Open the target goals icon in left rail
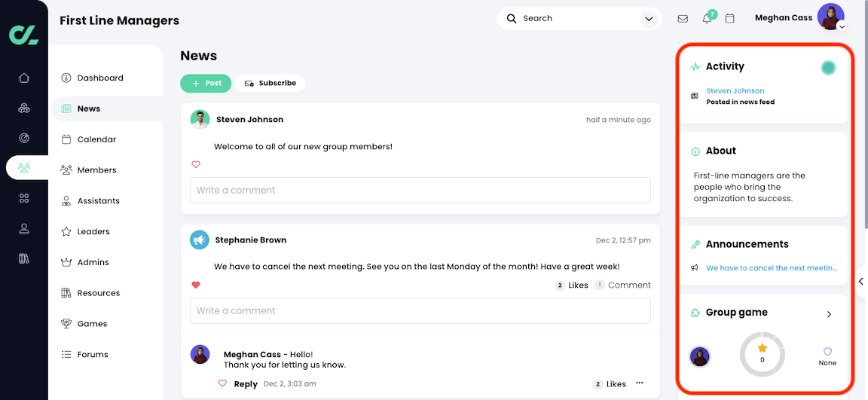 pos(24,138)
